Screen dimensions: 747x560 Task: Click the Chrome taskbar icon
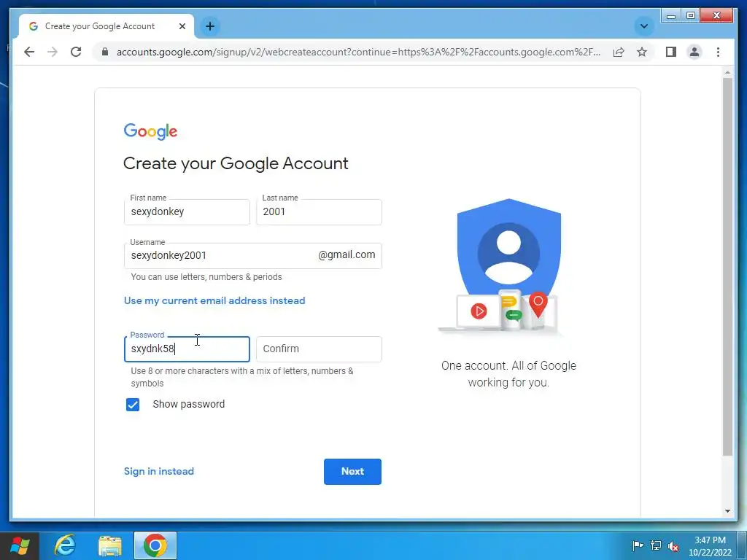155,545
